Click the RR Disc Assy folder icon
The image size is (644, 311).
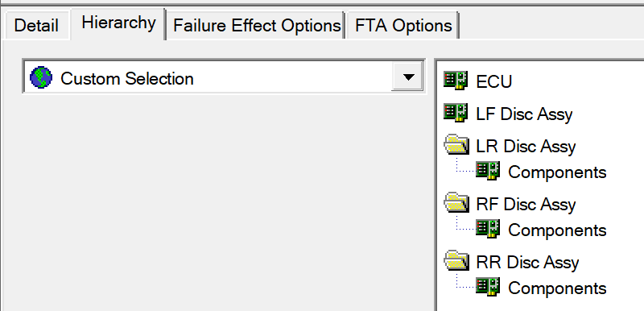point(456,261)
